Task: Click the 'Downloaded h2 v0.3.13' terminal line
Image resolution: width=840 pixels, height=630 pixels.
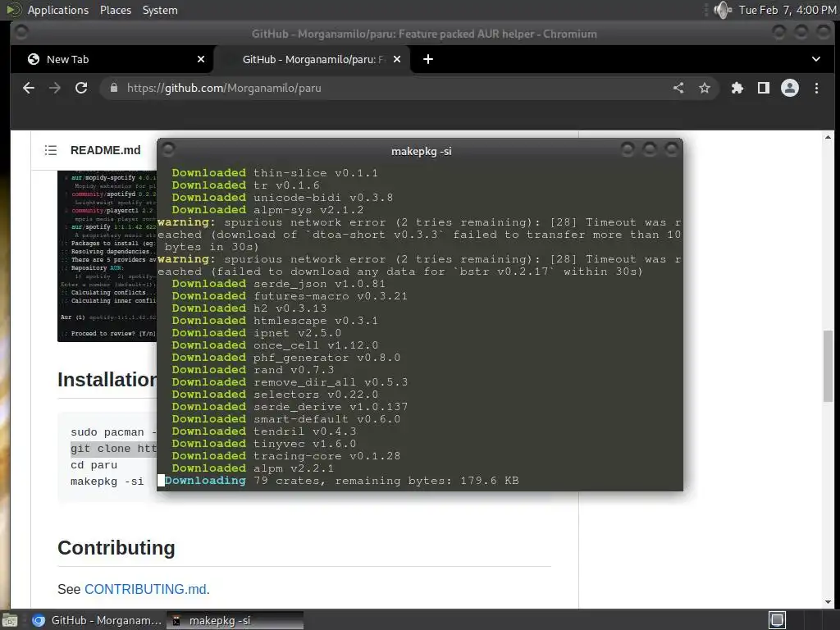Action: (x=249, y=308)
